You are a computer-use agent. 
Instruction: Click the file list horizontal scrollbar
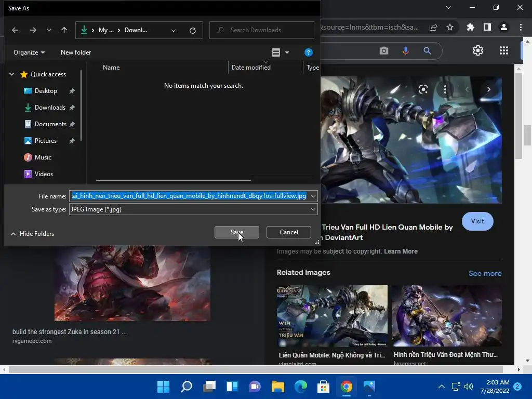click(x=174, y=180)
